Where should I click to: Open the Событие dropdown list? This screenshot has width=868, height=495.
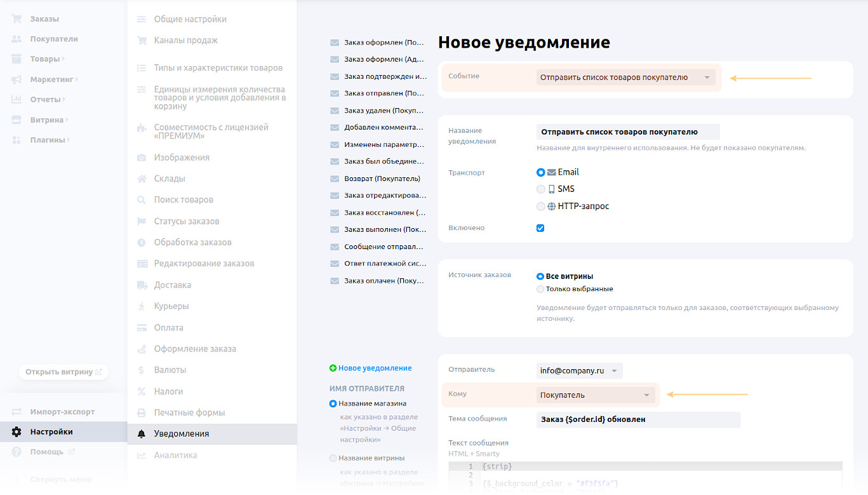625,78
